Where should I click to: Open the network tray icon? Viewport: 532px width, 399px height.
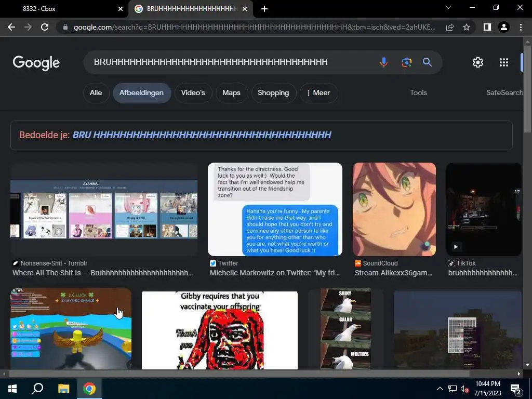tap(453, 389)
